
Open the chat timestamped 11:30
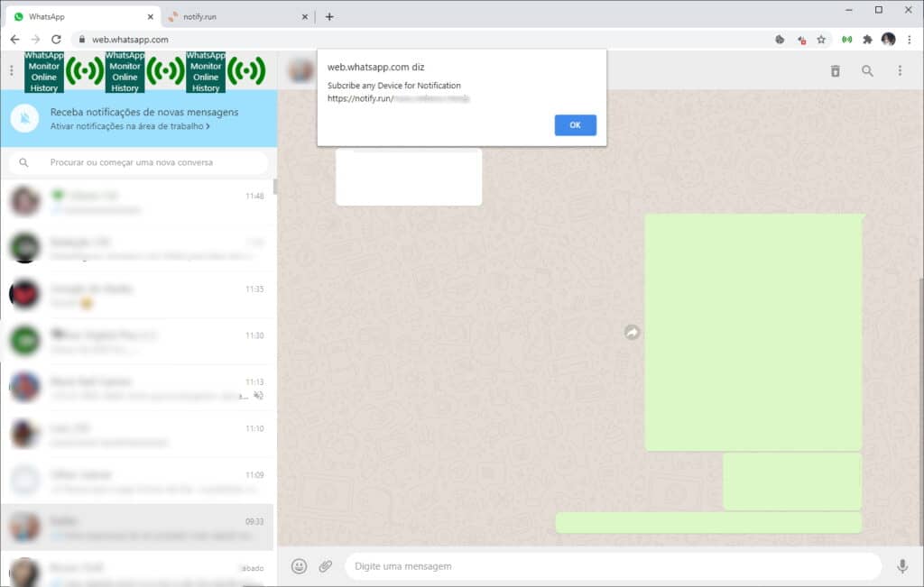[x=137, y=342]
